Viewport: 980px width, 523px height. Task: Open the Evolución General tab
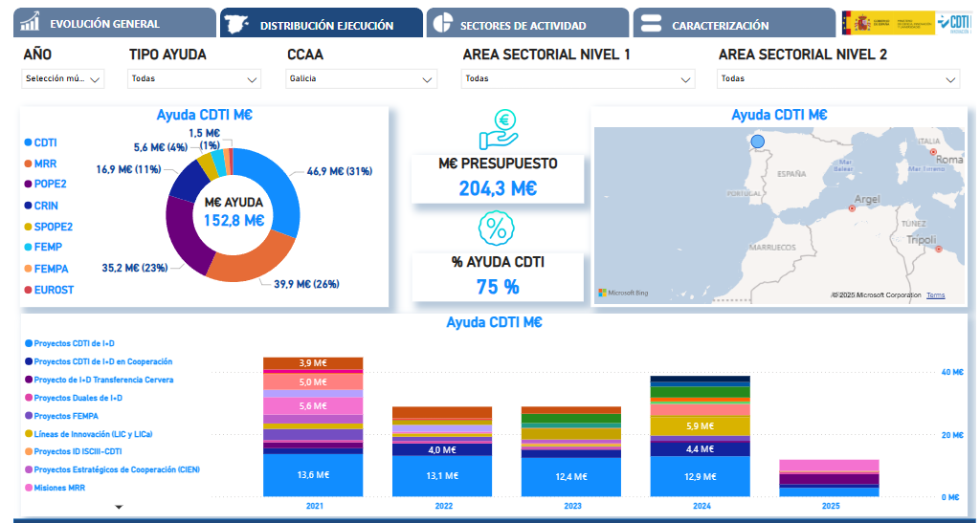pos(115,23)
